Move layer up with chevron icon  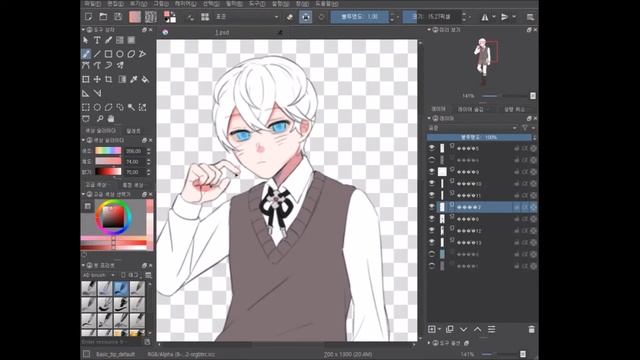click(x=477, y=329)
